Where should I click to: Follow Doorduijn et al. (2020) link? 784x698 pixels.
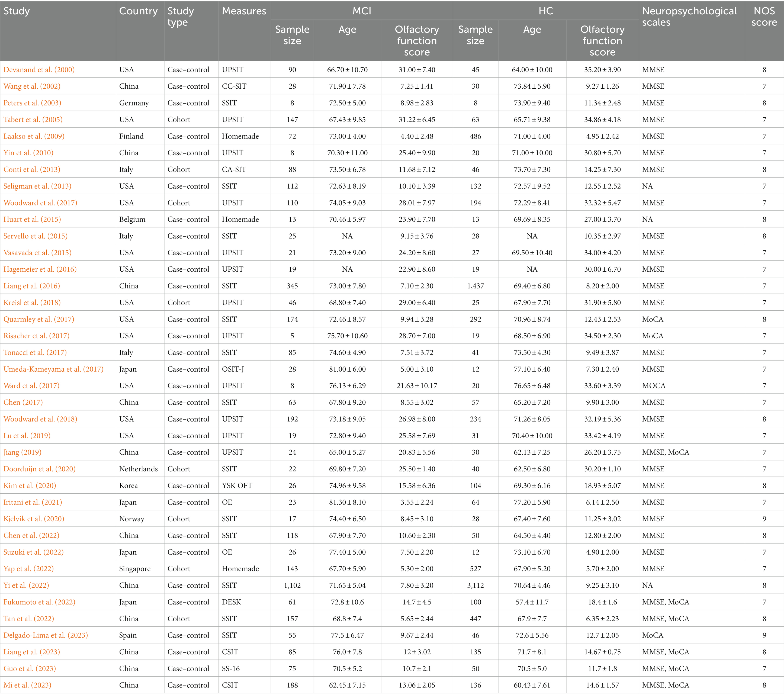40,469
